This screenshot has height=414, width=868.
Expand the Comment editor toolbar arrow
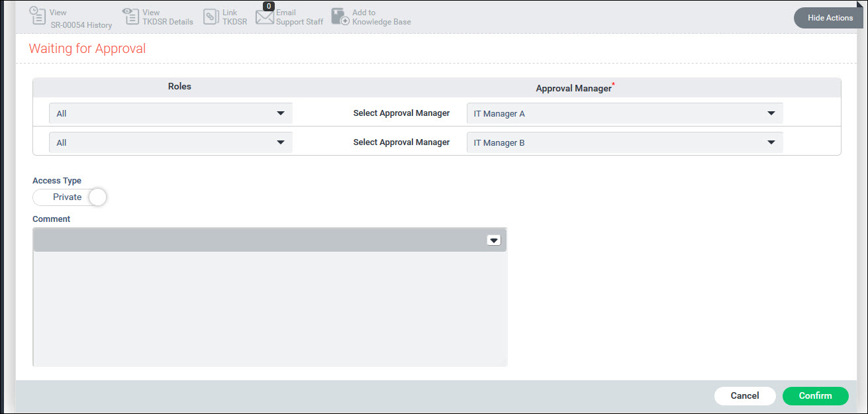[493, 240]
